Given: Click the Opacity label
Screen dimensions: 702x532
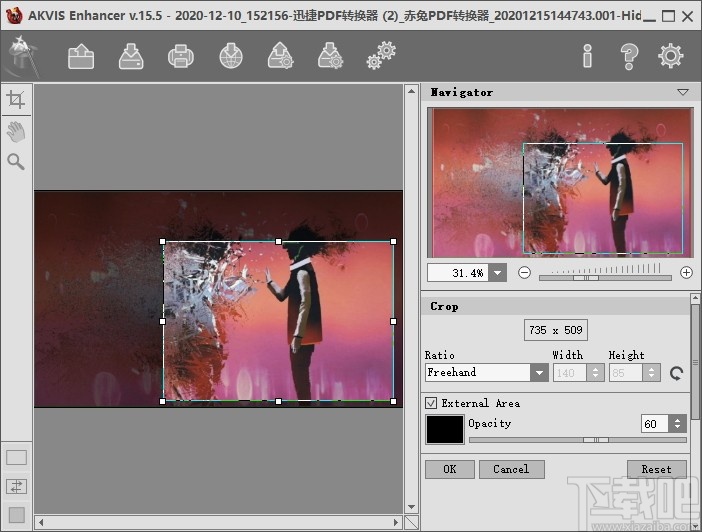Looking at the screenshot, I should click(490, 423).
